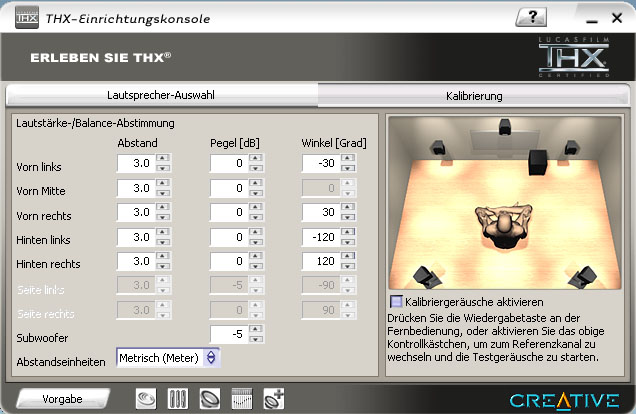The height and width of the screenshot is (414, 636).
Task: Click the Hinten rechts Abstand field
Action: coord(136,261)
